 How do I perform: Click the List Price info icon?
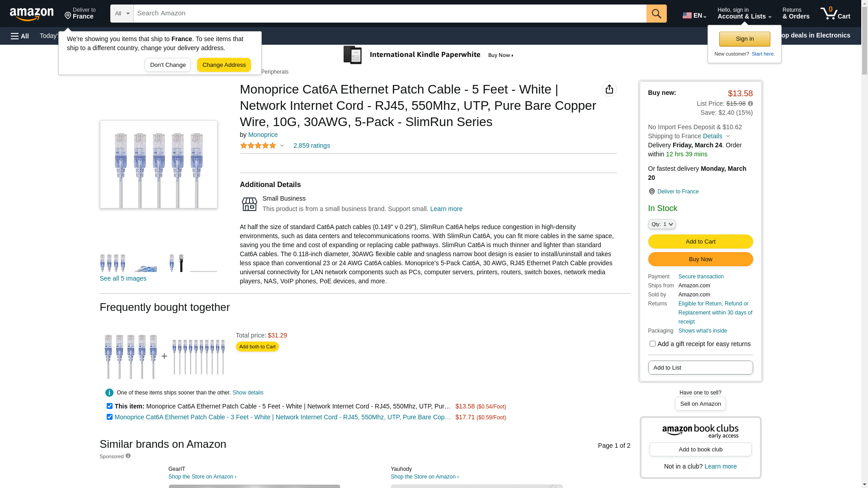tap(750, 103)
